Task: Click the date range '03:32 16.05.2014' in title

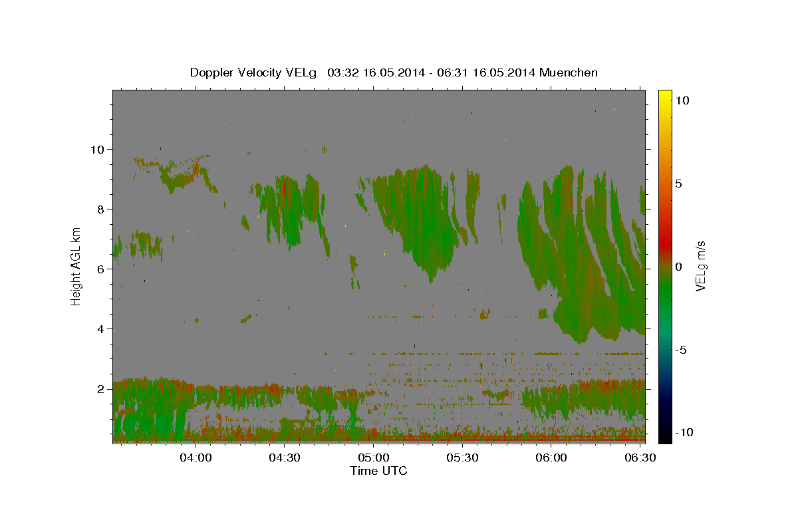Action: point(376,72)
